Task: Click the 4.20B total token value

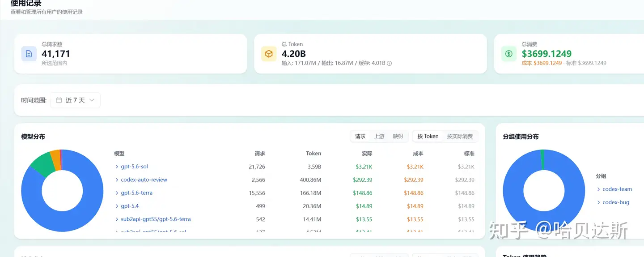Action: pyautogui.click(x=294, y=54)
